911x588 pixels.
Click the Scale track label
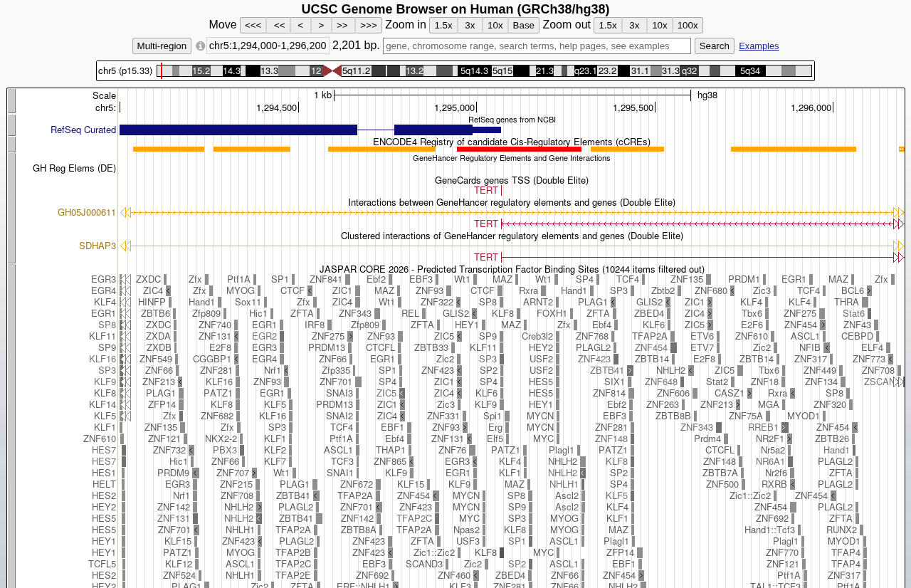point(104,95)
